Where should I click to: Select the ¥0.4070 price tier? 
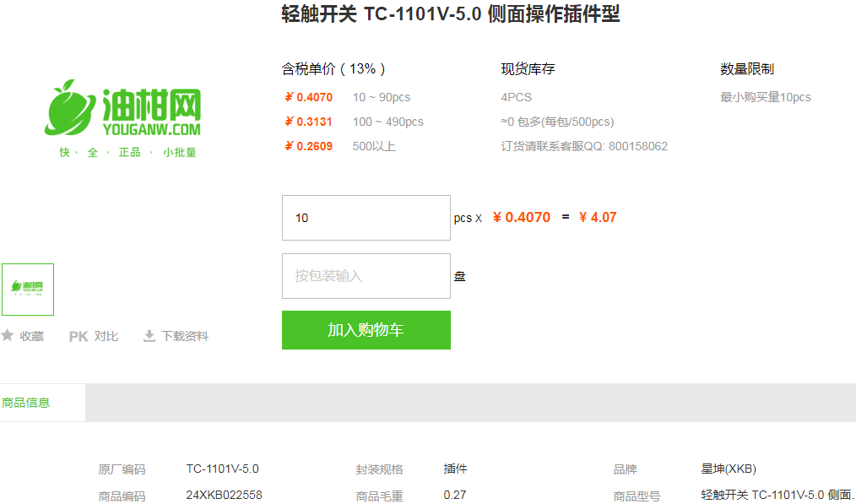pyautogui.click(x=308, y=97)
